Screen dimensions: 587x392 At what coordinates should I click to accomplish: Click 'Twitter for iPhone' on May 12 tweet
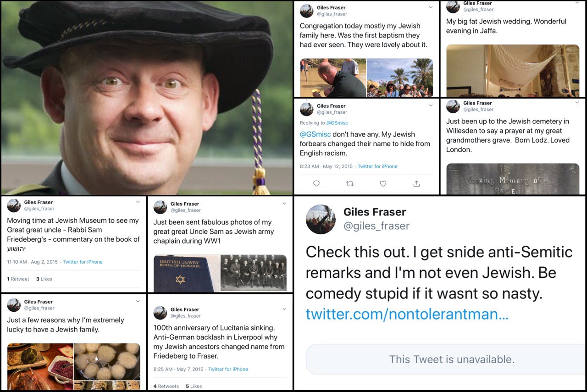[377, 166]
